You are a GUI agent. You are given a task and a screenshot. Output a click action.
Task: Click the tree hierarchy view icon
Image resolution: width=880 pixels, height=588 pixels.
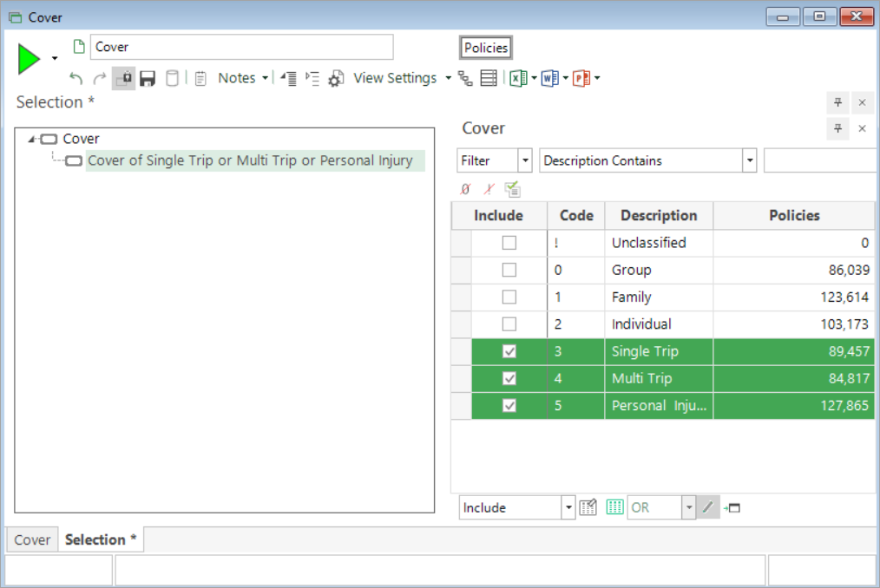pyautogui.click(x=465, y=79)
